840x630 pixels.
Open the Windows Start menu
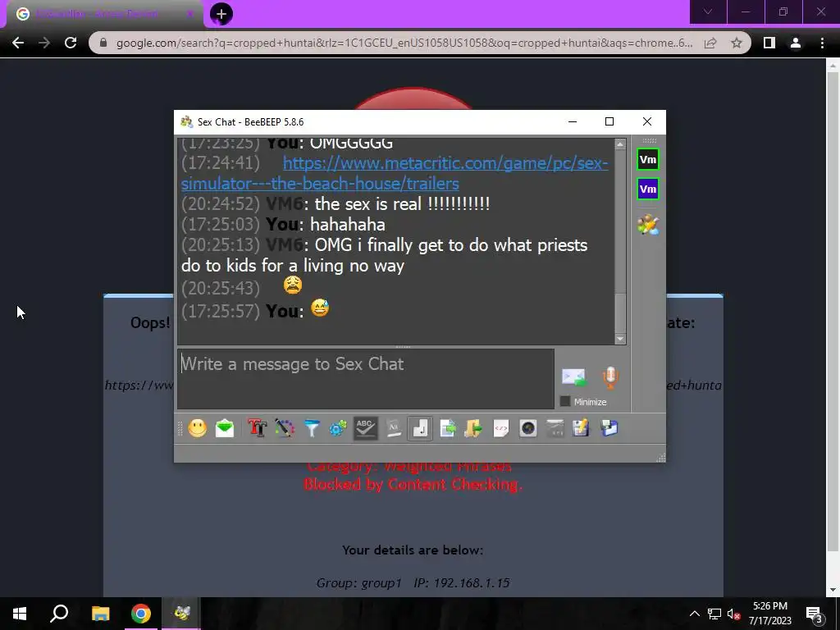click(20, 614)
